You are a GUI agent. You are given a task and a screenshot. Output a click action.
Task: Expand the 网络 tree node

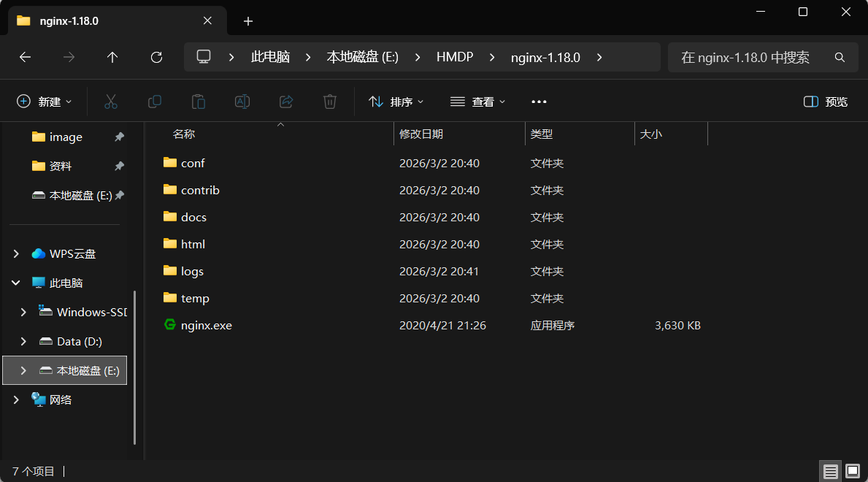tap(16, 399)
